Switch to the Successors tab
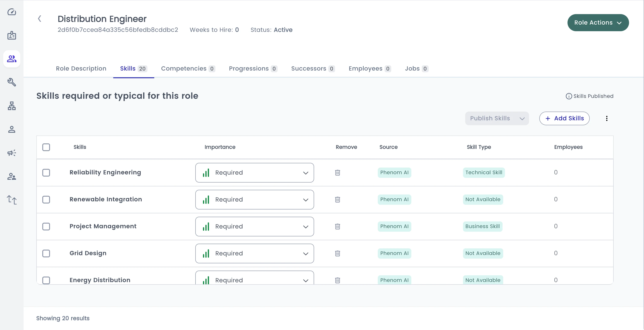The height and width of the screenshot is (330, 644). (313, 68)
